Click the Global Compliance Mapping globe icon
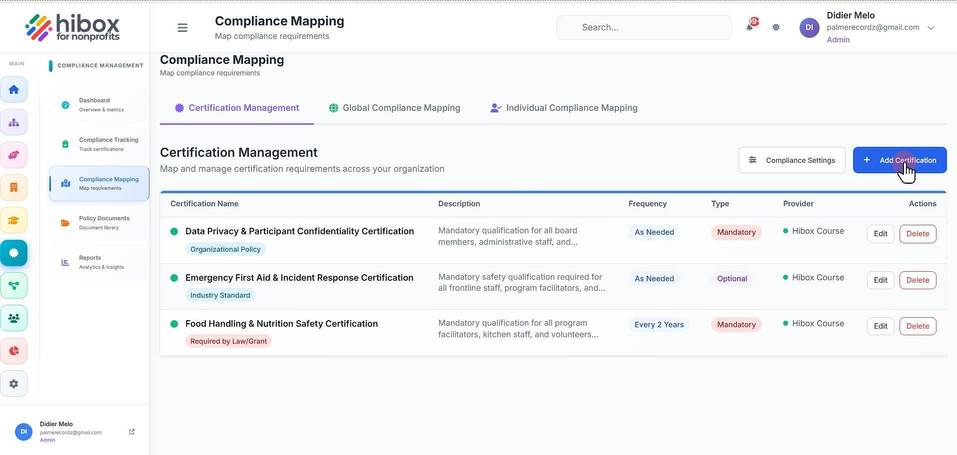The image size is (957, 455). tap(333, 108)
